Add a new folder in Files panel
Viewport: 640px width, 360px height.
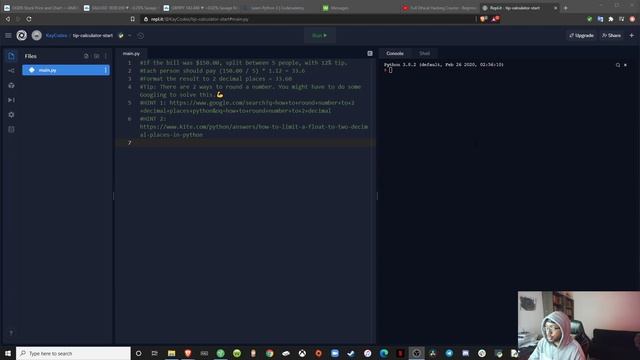click(96, 56)
